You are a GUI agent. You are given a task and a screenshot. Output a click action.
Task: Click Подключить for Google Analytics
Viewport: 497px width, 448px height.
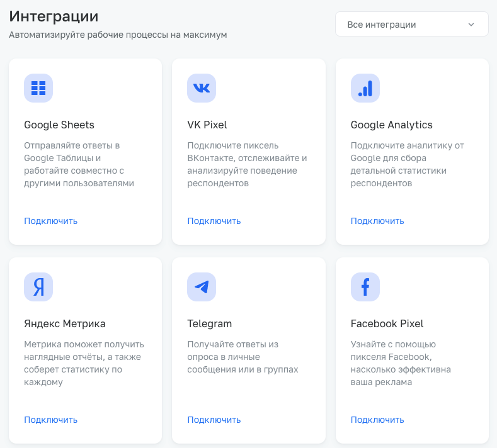[377, 221]
